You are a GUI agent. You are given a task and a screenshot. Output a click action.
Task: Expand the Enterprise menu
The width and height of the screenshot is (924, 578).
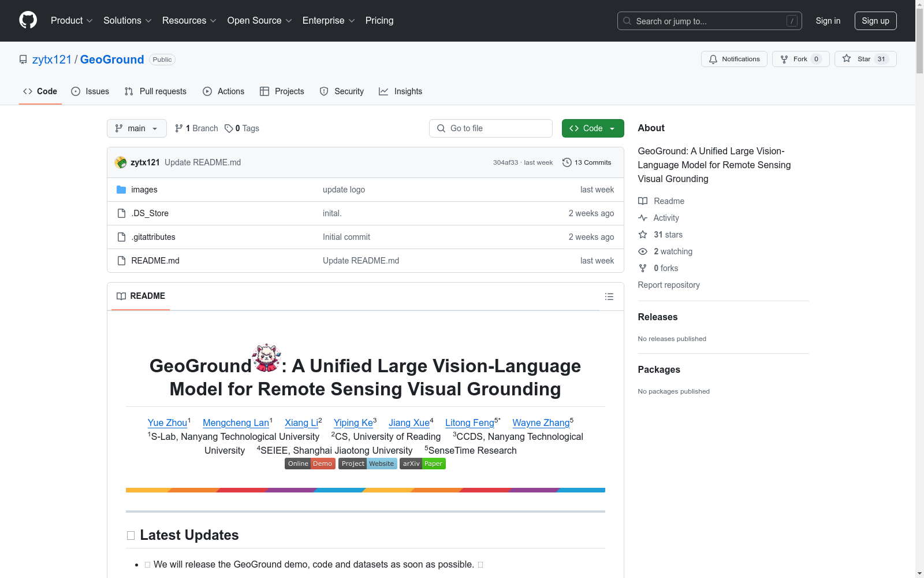pos(329,21)
